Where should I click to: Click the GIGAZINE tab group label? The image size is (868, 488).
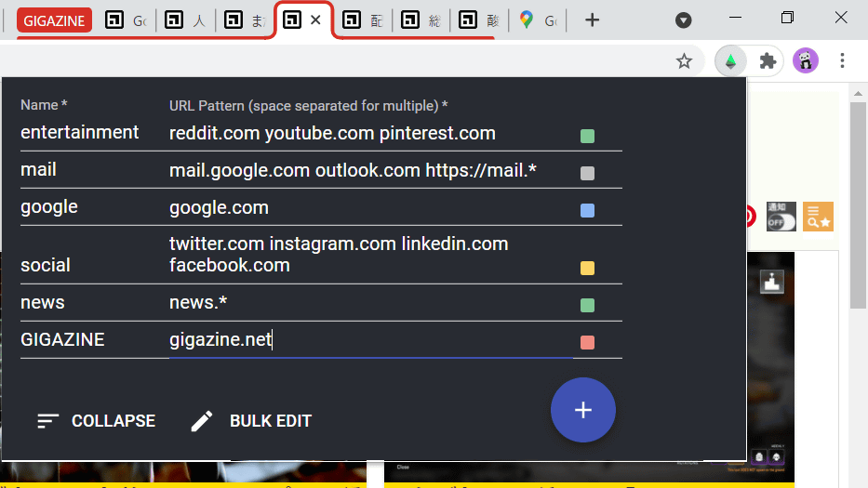[x=54, y=21]
